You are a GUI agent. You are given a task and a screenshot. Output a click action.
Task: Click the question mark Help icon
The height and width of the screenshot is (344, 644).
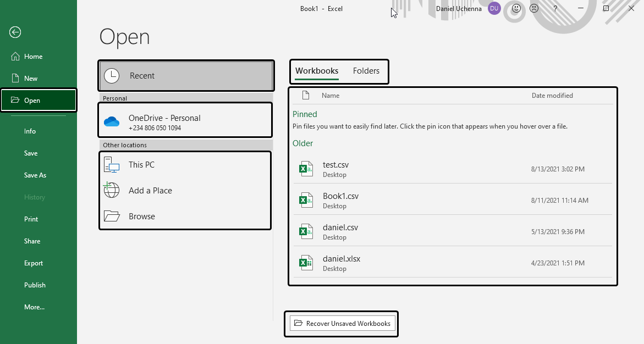tap(555, 8)
